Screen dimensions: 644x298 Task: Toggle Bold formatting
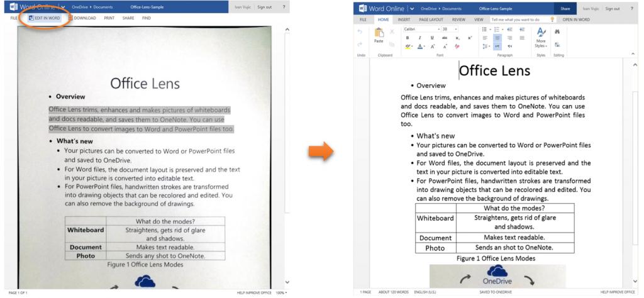point(408,38)
